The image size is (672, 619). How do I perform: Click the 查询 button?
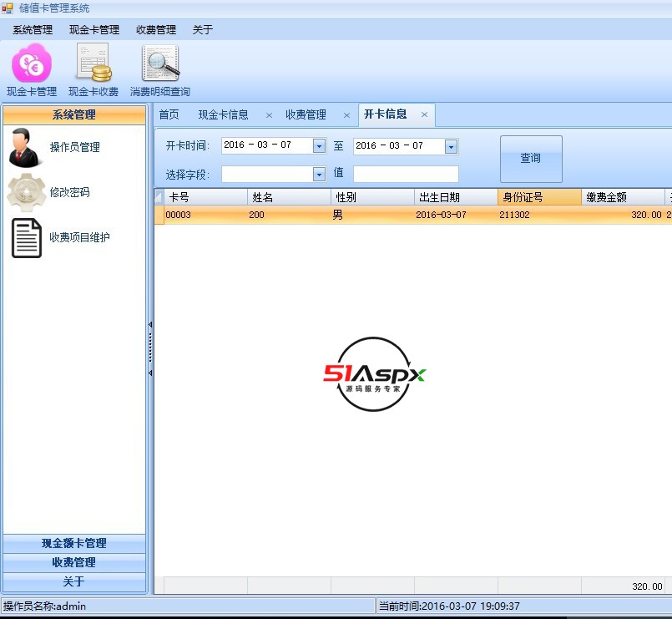tap(531, 159)
